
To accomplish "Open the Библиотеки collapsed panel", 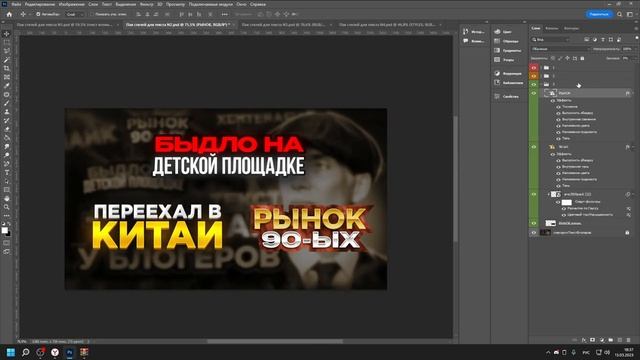I will pyautogui.click(x=508, y=83).
